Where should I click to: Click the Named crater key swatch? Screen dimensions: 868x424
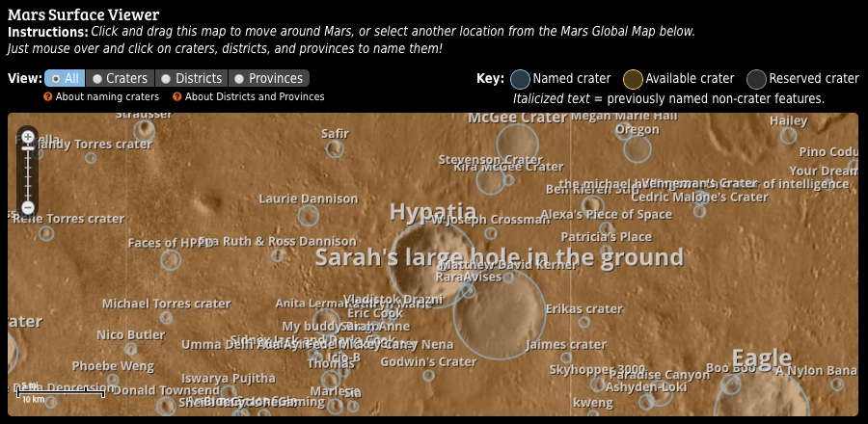520,79
